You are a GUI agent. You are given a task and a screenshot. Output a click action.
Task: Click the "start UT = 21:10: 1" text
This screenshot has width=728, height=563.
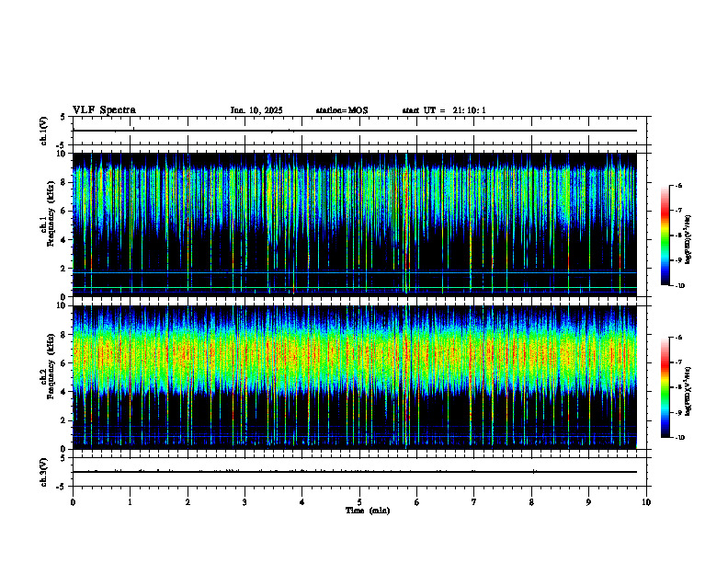(444, 110)
